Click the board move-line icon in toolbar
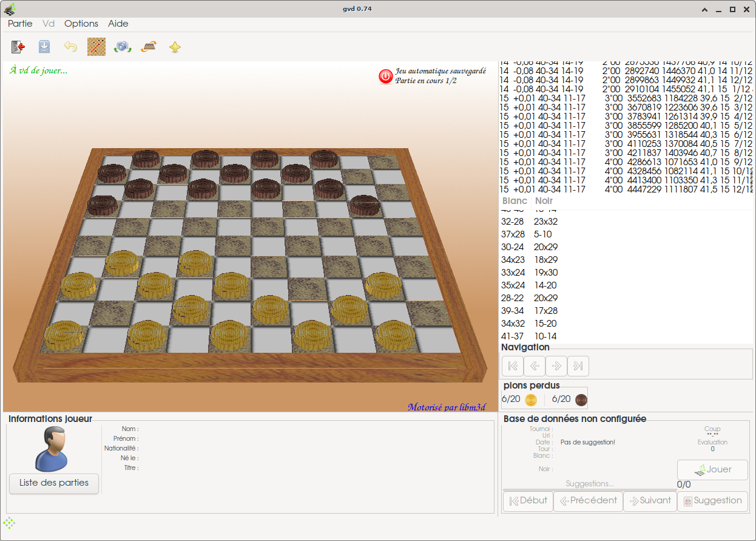756x541 pixels. pos(96,47)
